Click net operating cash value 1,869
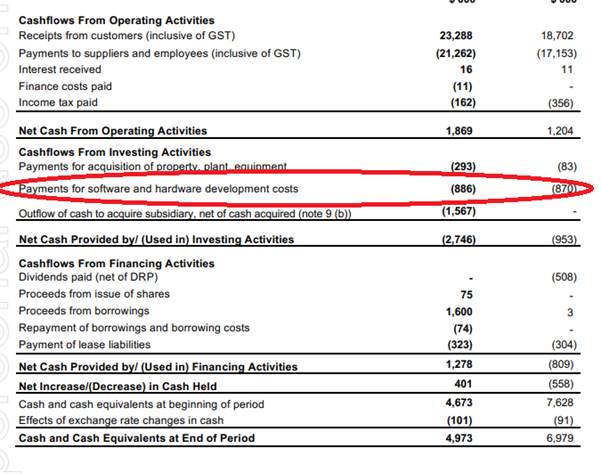 pos(459,131)
